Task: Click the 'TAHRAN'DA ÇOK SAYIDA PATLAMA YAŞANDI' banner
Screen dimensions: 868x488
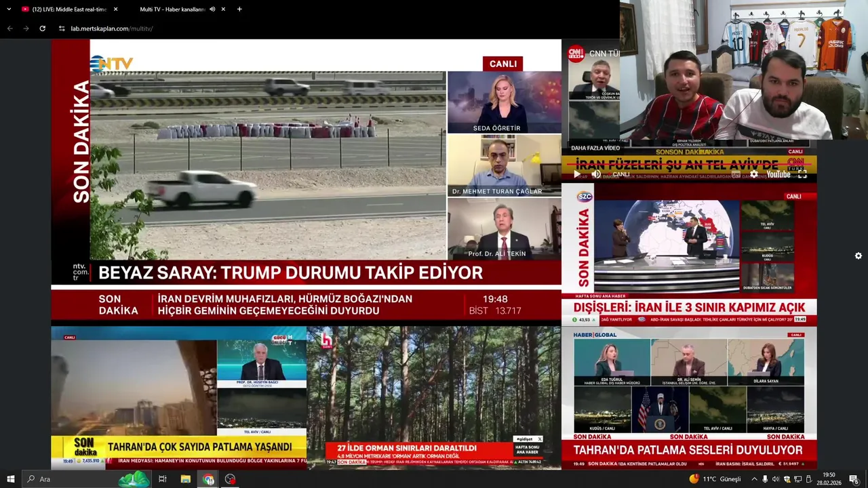Action: (200, 447)
